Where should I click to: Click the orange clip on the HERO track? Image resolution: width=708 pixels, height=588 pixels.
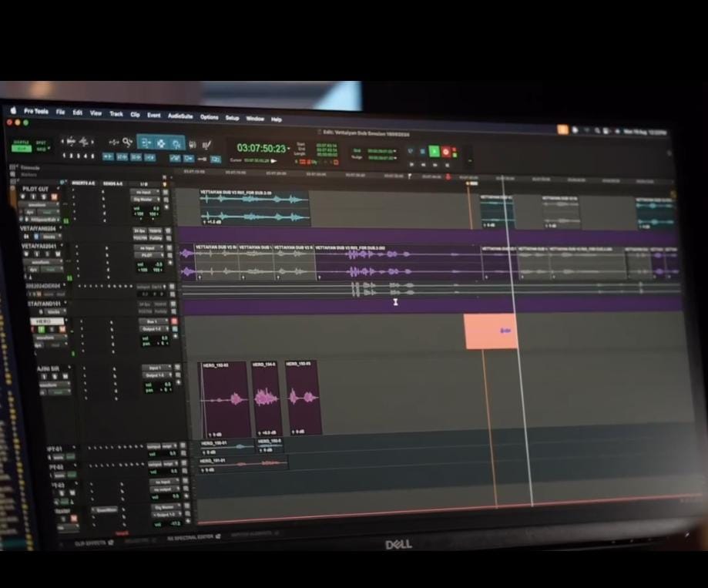pos(490,331)
